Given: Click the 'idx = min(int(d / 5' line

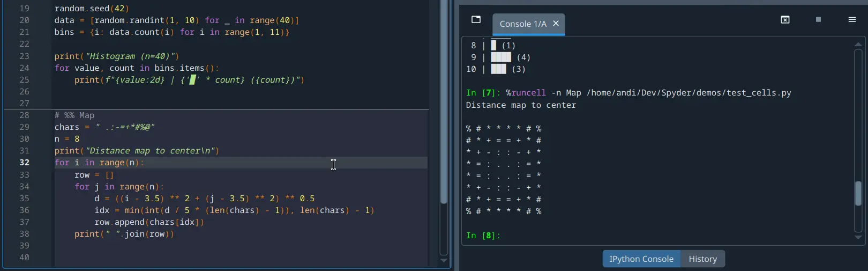Looking at the screenshot, I should 235,210.
